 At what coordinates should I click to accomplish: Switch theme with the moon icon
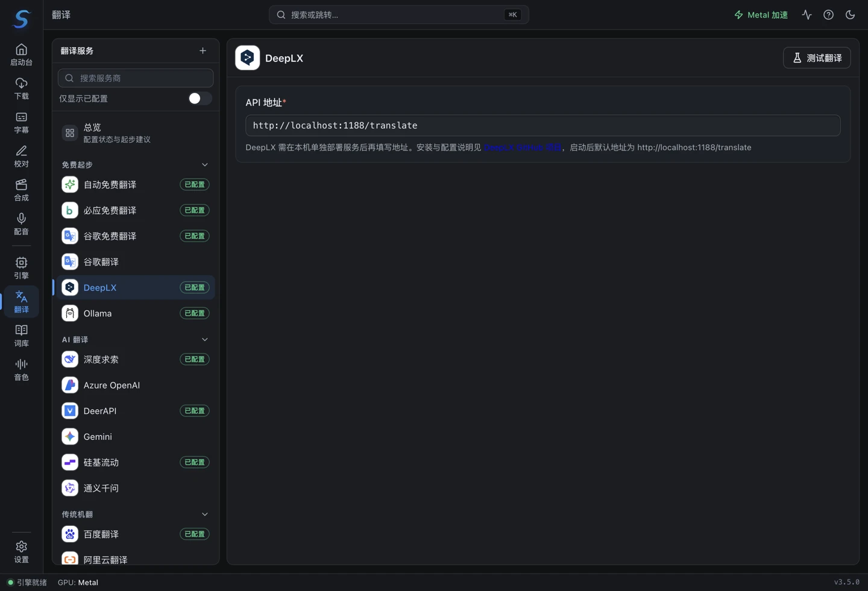(x=850, y=15)
